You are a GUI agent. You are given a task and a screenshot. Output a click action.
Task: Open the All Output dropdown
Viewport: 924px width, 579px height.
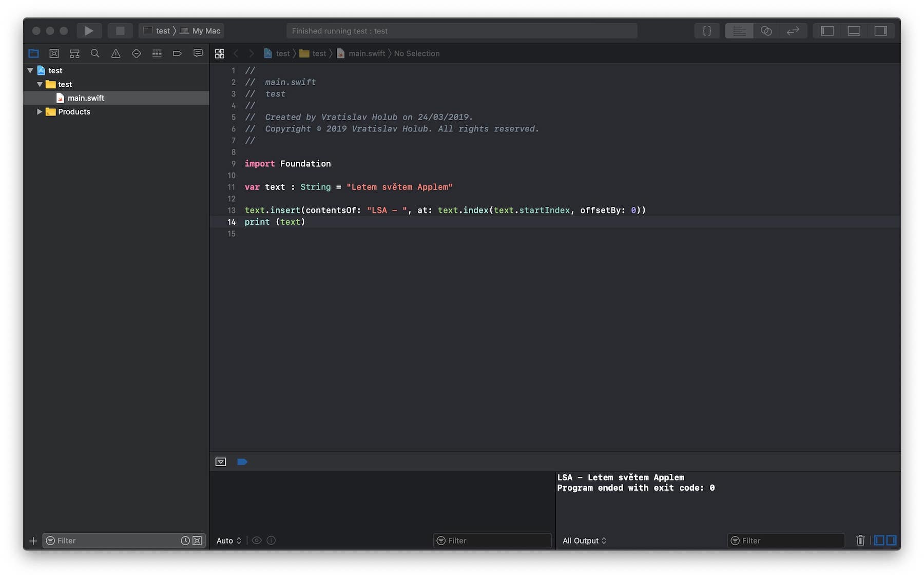tap(584, 541)
